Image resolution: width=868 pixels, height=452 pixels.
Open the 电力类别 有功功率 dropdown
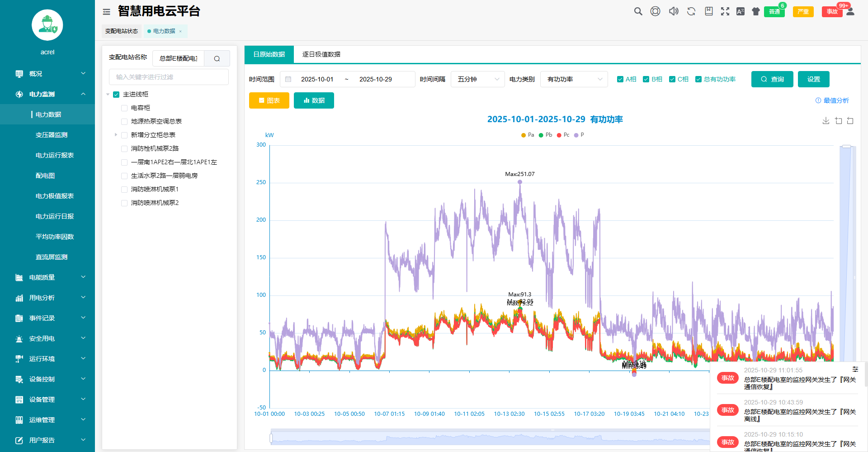pyautogui.click(x=574, y=79)
